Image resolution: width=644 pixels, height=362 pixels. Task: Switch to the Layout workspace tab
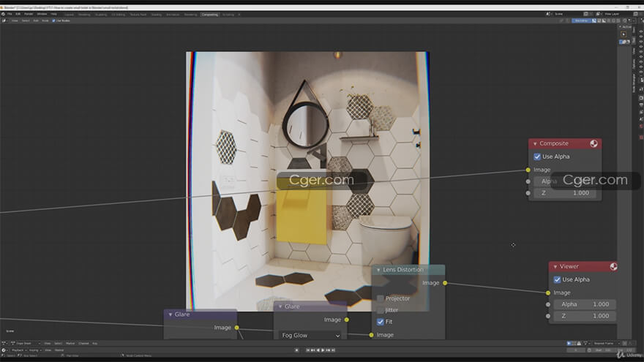[x=69, y=15]
